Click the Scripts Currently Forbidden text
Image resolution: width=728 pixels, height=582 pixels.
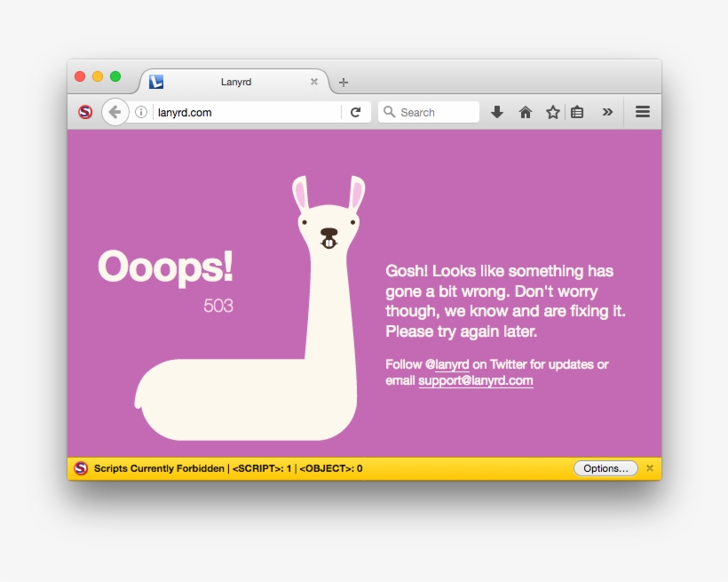click(x=159, y=468)
